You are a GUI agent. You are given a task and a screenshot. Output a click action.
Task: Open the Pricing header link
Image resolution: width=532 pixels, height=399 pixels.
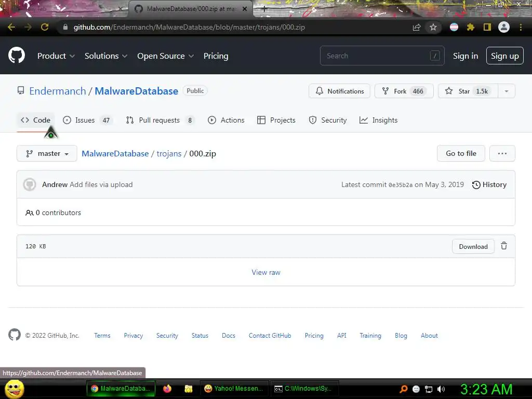[216, 56]
